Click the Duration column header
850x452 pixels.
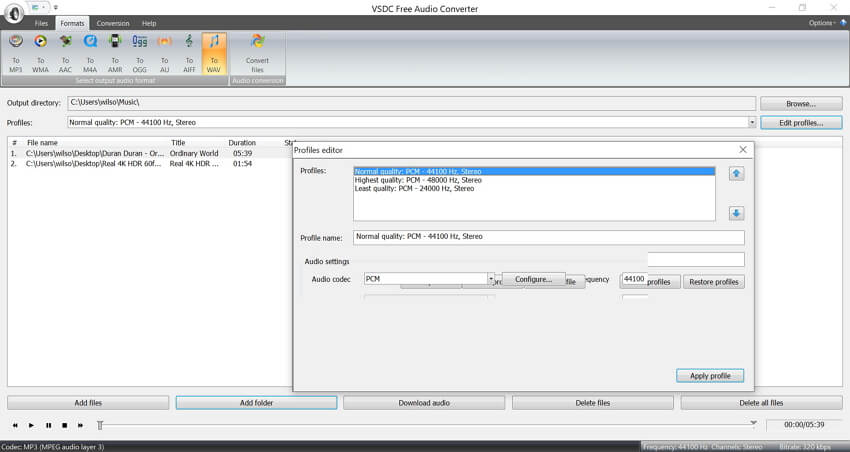[x=242, y=143]
